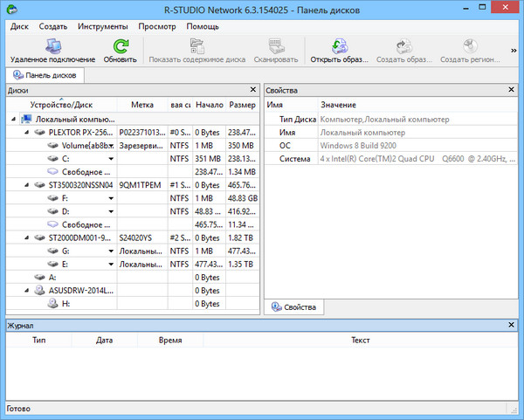524x420 pixels.
Task: Collapse the Локальный компьютер tree node
Action: (15, 120)
